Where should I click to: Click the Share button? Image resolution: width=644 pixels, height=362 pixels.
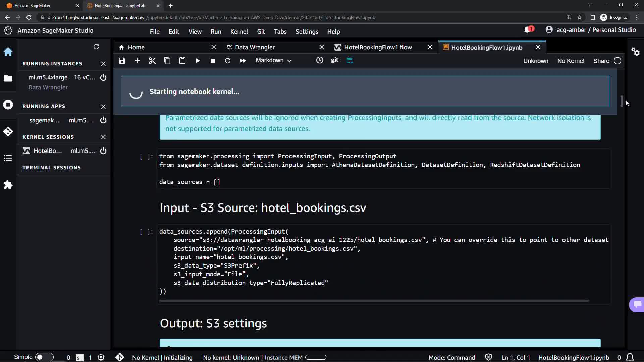point(601,61)
